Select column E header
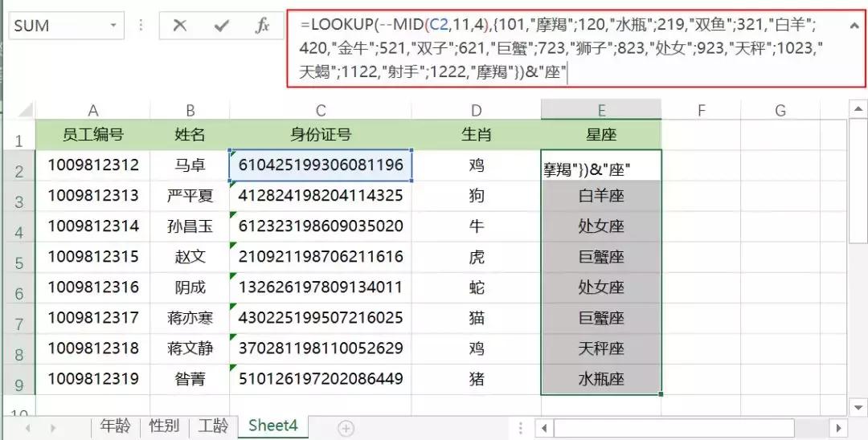868x440 pixels. (601, 110)
